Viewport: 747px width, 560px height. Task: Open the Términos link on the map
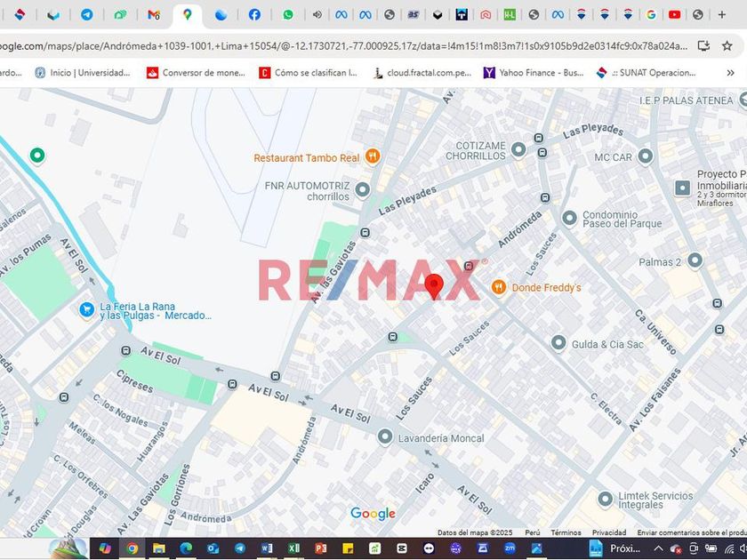point(566,532)
